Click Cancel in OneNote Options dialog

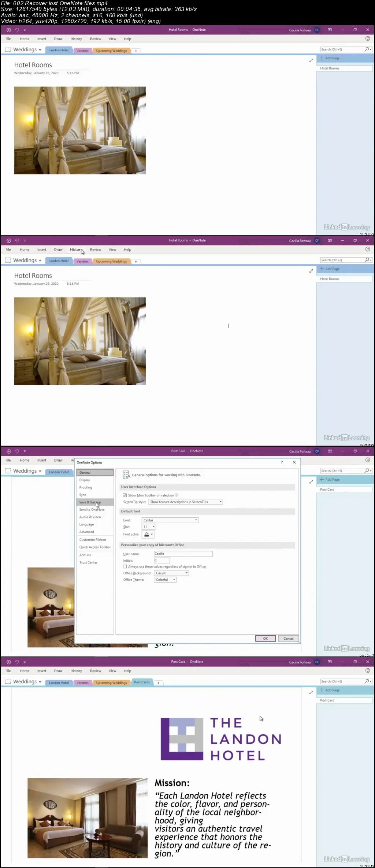(x=288, y=639)
